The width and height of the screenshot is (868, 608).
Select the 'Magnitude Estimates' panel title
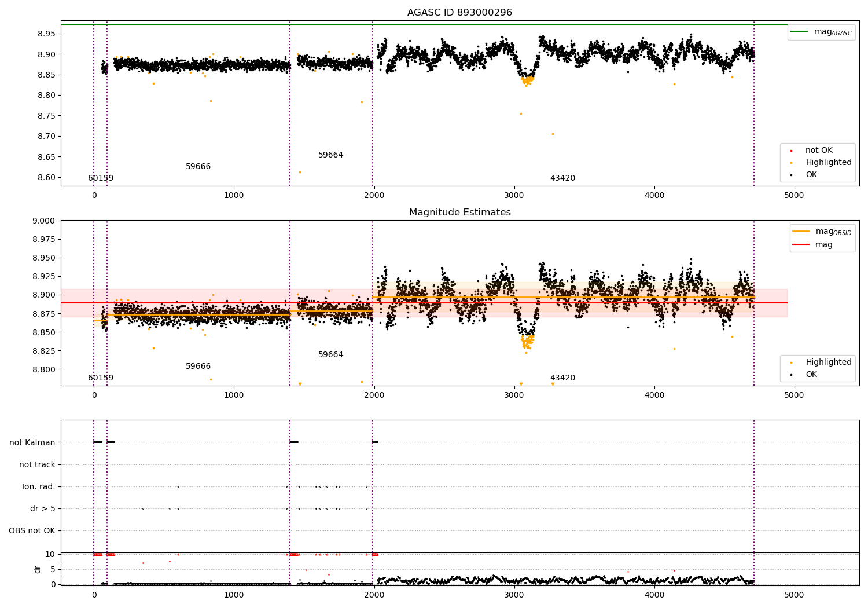tap(459, 213)
